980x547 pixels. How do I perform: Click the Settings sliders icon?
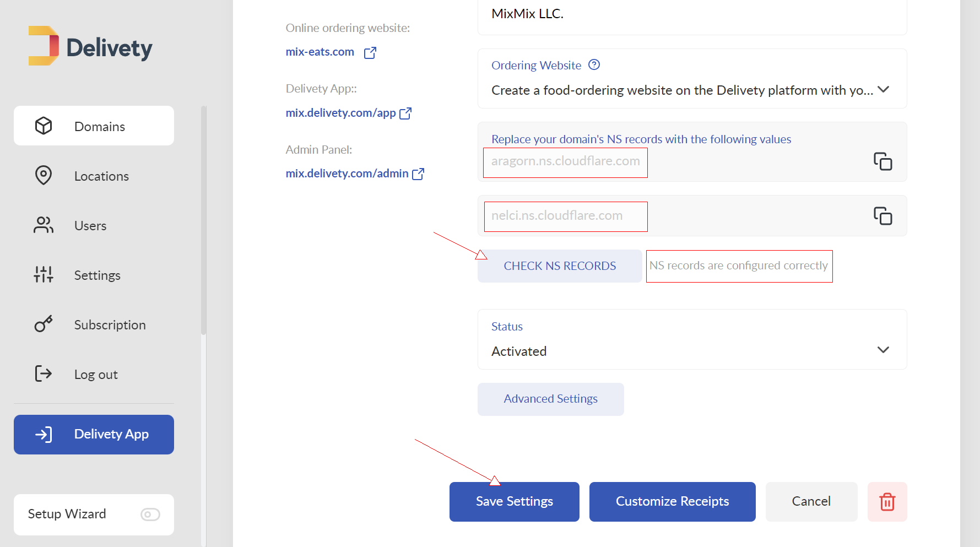(x=44, y=274)
